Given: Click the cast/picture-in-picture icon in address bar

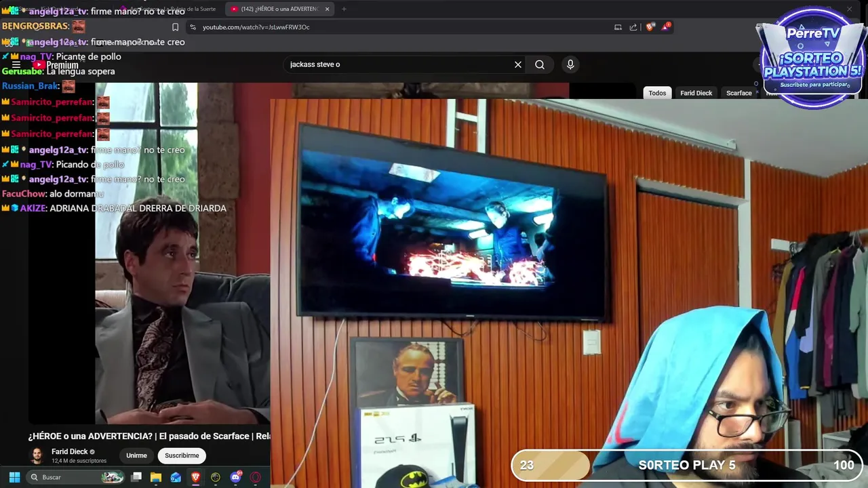Looking at the screenshot, I should [618, 27].
